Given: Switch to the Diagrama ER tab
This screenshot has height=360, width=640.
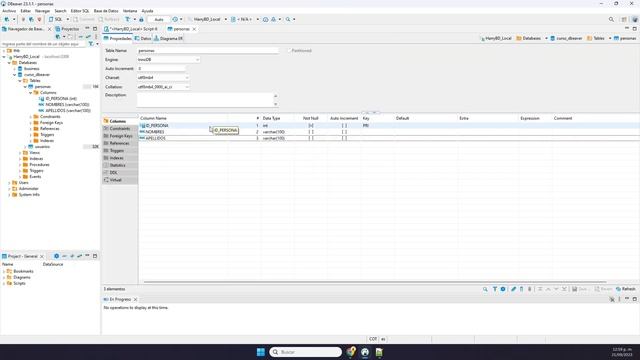Looking at the screenshot, I should 168,38.
